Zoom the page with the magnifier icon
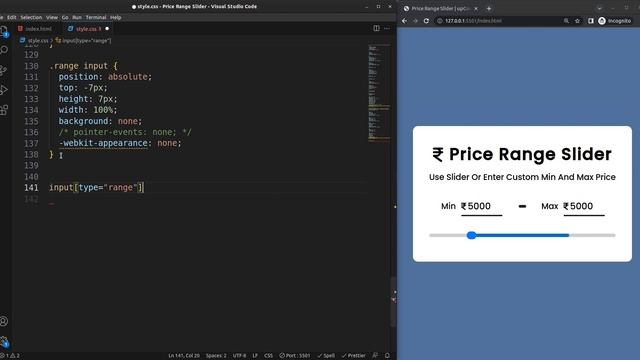Image resolution: width=640 pixels, height=360 pixels. point(566,21)
